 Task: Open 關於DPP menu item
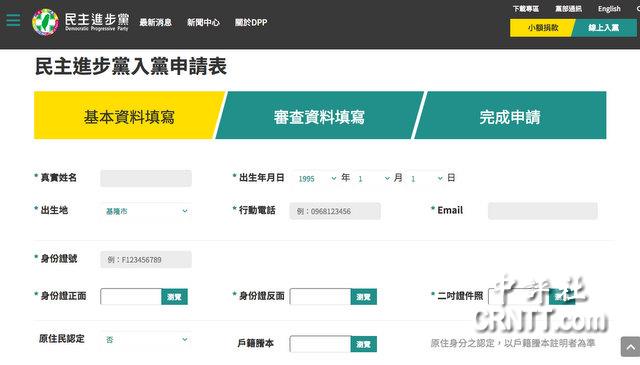coord(251,22)
